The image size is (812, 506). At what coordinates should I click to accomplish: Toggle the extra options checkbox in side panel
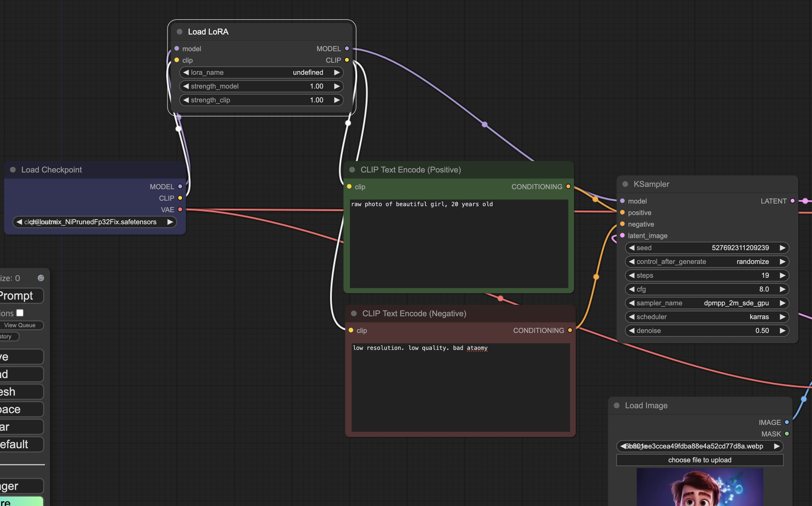20,313
